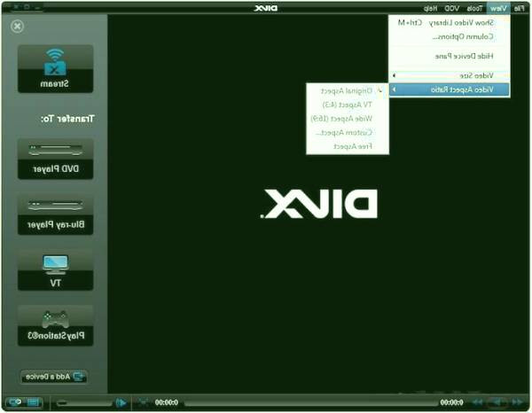The image size is (532, 413).
Task: Open the Help menu
Action: pos(430,9)
